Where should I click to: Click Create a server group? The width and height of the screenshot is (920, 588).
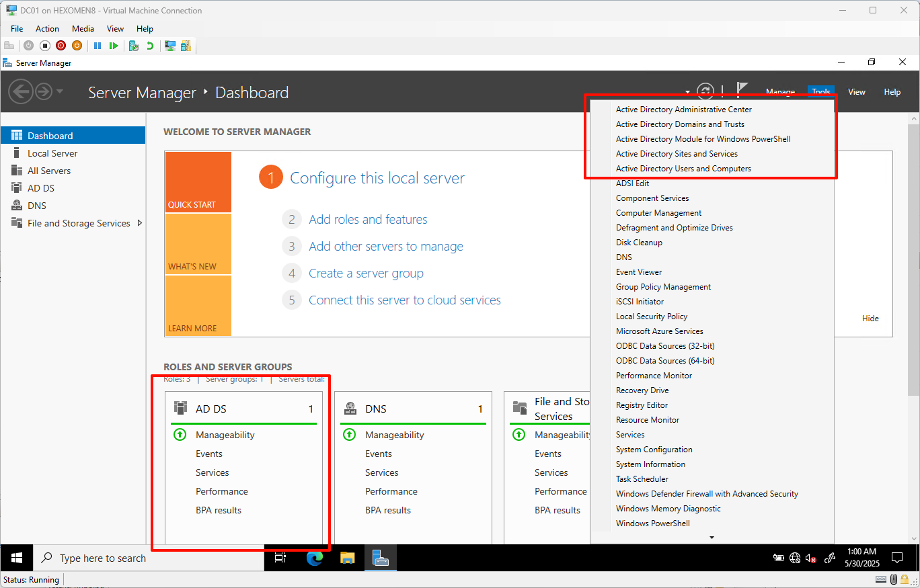366,273
